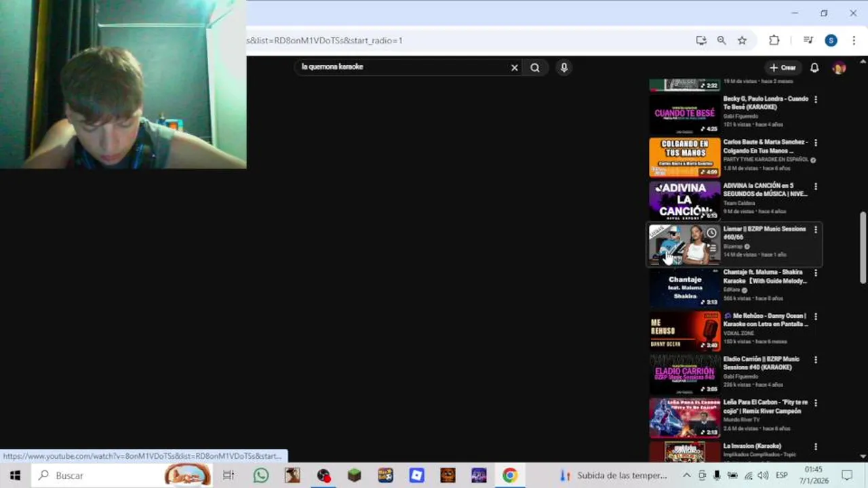Play the Cuando Te Besé thumbnail
The image size is (868, 488).
pyautogui.click(x=684, y=114)
